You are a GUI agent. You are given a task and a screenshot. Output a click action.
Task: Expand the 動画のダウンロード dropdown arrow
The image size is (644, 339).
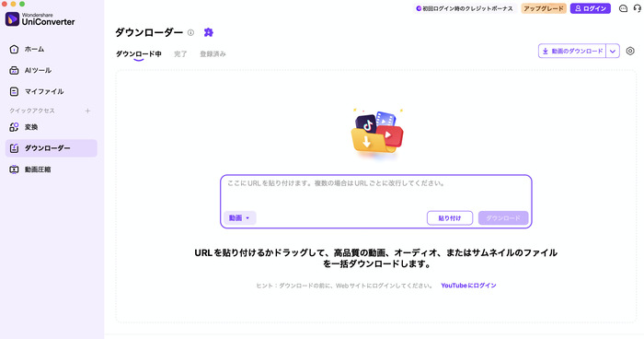[613, 51]
